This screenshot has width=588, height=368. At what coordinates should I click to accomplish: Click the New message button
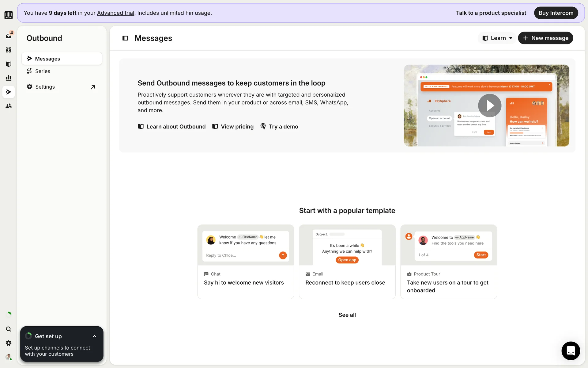(x=545, y=38)
